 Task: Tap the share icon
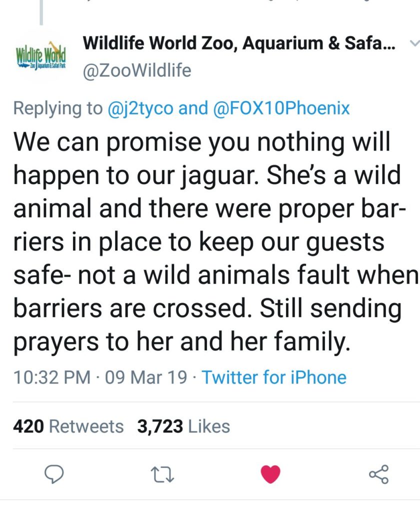coord(379,474)
